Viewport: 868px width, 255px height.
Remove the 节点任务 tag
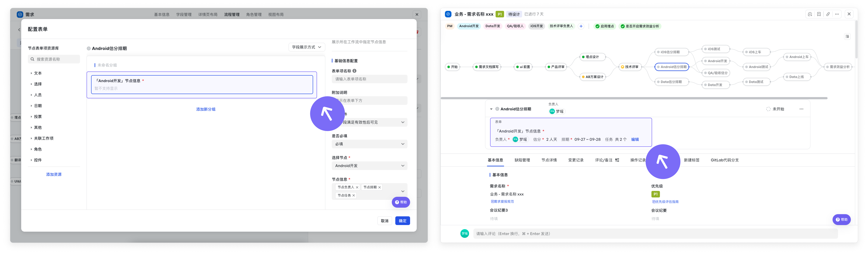coord(353,195)
